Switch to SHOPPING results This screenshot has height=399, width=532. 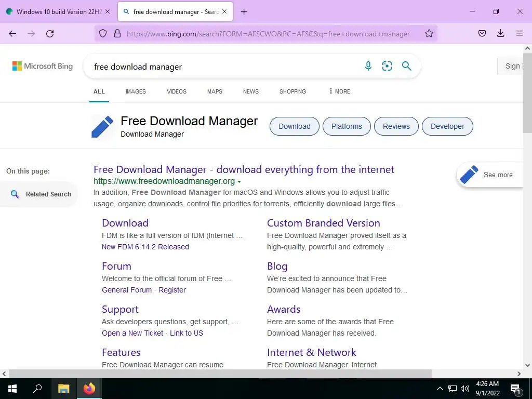293,91
